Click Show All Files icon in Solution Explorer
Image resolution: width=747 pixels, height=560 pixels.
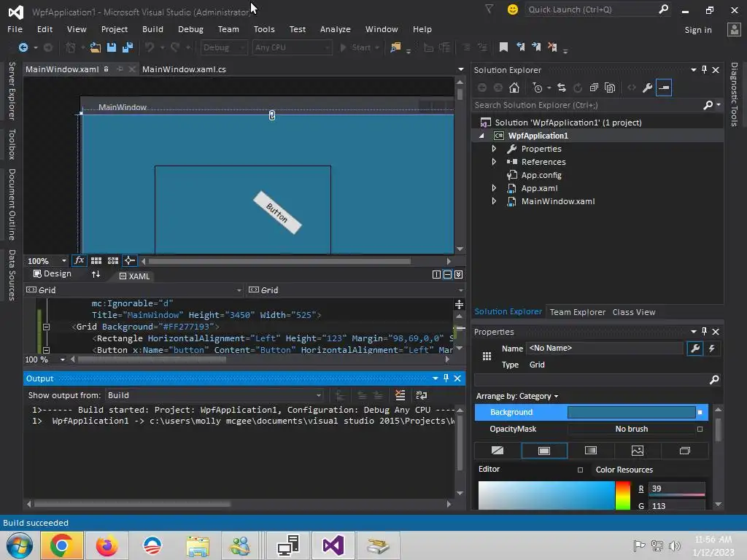click(610, 87)
